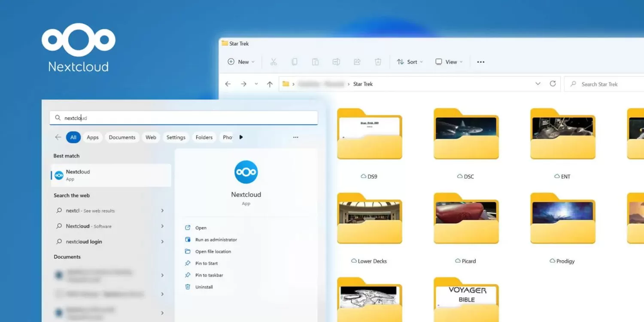Click the Search Star Trek field
Image resolution: width=644 pixels, height=322 pixels.
(x=604, y=84)
